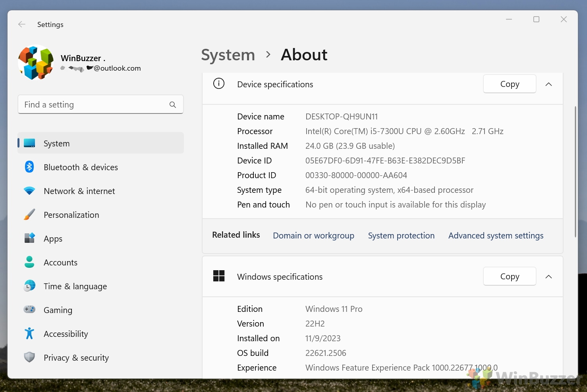Click the device name DESKTOP-QH9UN11

coord(342,117)
